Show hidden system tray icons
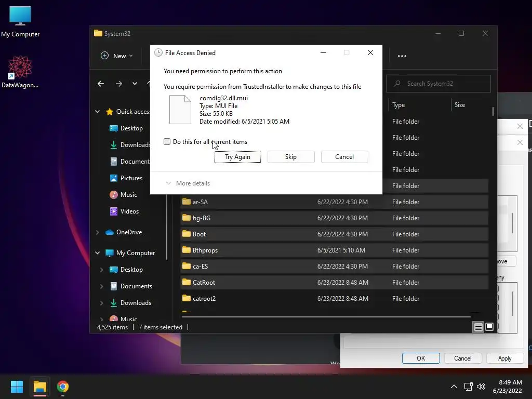The image size is (532, 399). coord(454,387)
